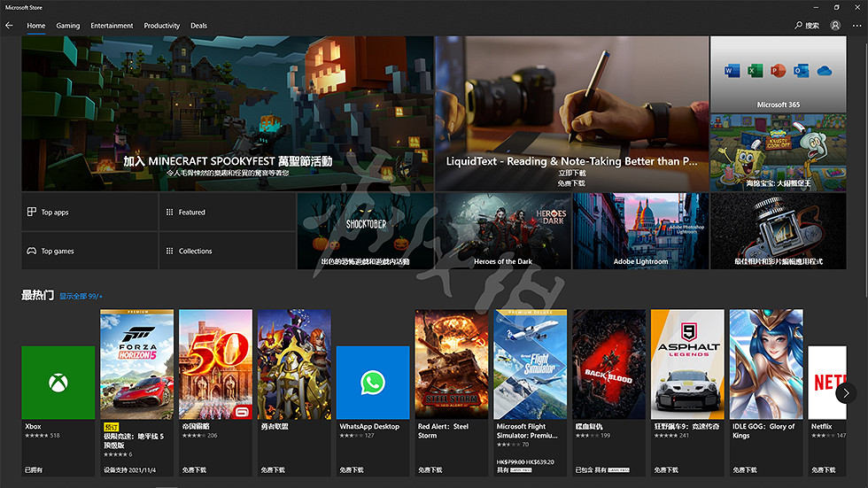Viewport: 868px width, 488px height.
Task: Open the Collections category button
Action: [227, 251]
